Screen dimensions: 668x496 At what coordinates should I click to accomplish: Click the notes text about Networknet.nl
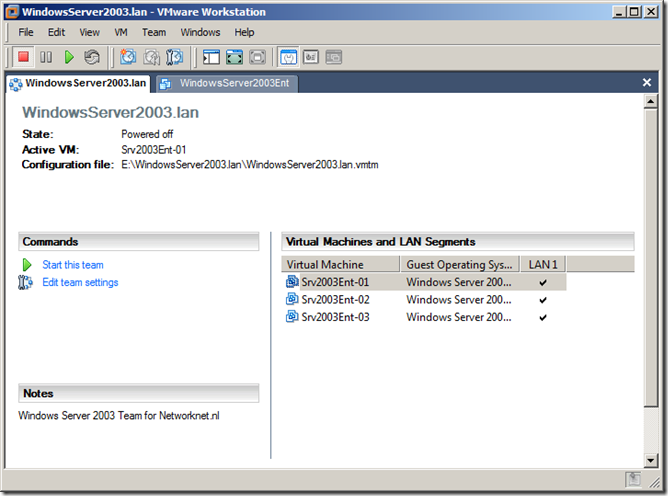tap(119, 415)
